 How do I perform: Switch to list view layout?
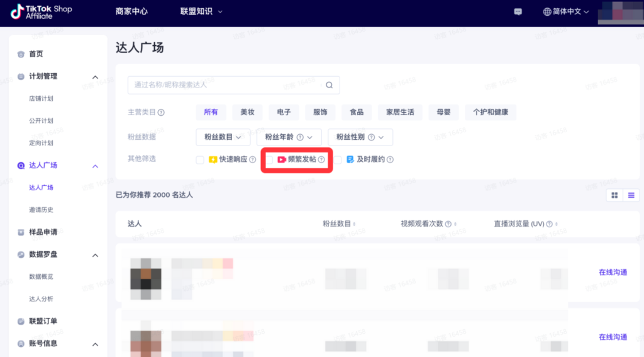click(x=631, y=195)
